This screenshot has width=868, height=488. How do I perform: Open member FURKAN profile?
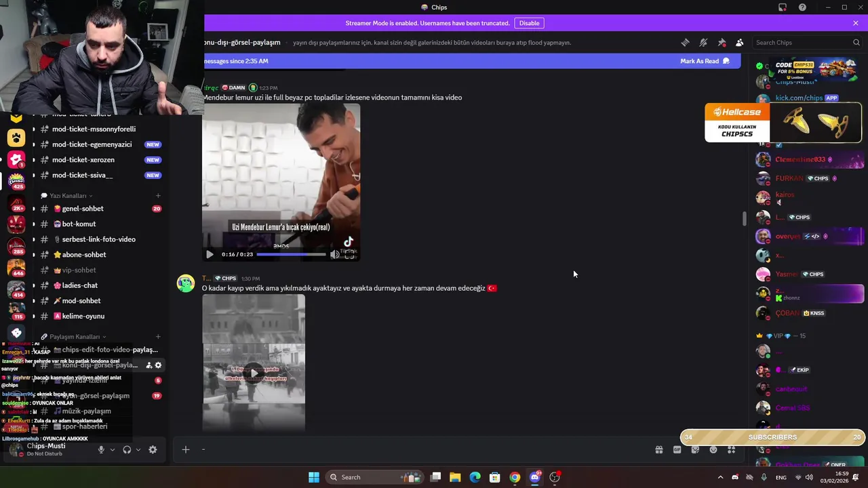tap(808, 178)
